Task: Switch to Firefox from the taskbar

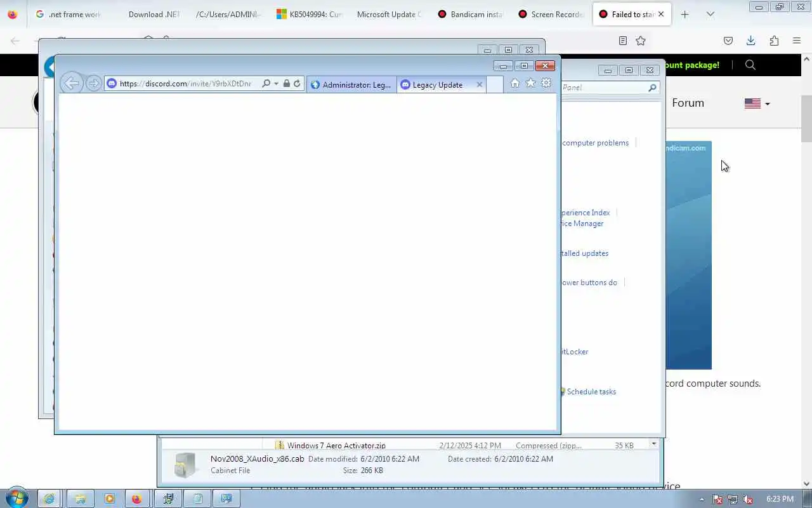Action: (137, 498)
